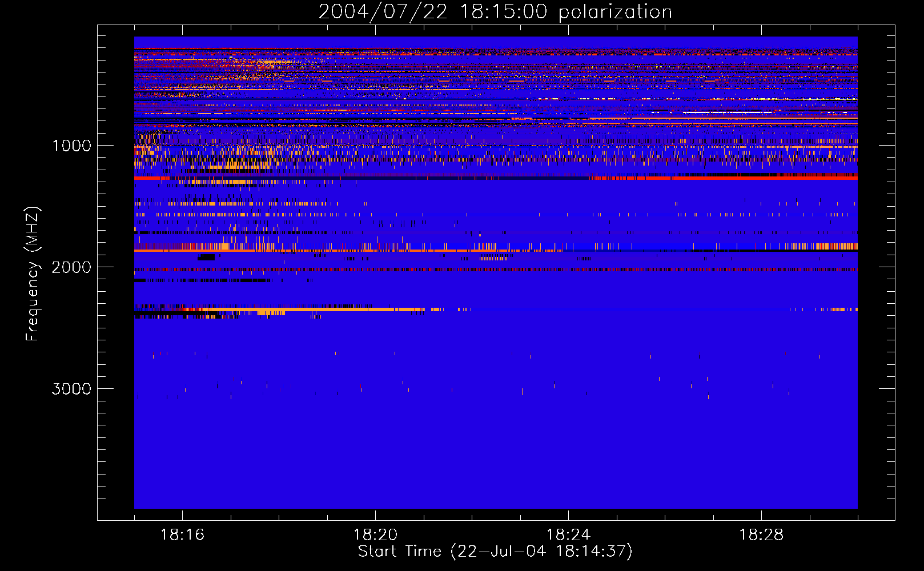Click the "1000" frequency tick label

[x=71, y=146]
